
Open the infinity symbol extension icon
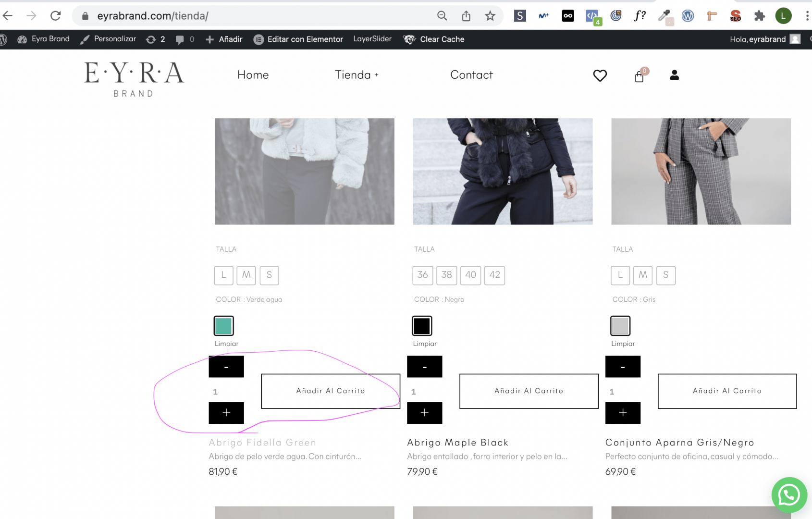[x=568, y=16]
